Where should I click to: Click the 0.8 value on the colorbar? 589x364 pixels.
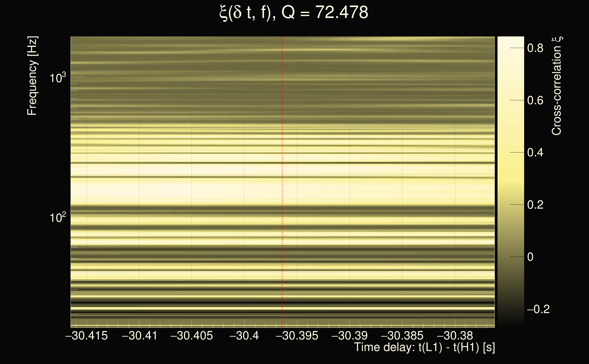tap(535, 48)
